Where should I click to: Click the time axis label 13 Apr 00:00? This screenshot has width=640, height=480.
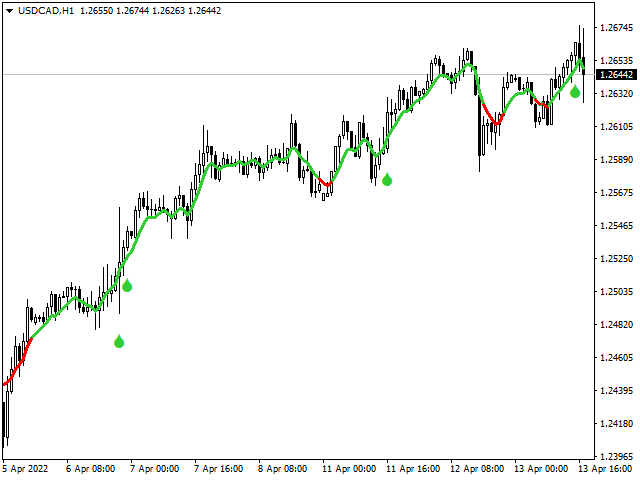tap(541, 469)
